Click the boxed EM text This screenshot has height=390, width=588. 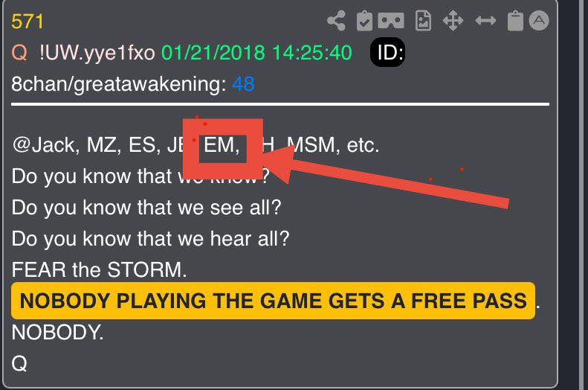click(x=222, y=145)
